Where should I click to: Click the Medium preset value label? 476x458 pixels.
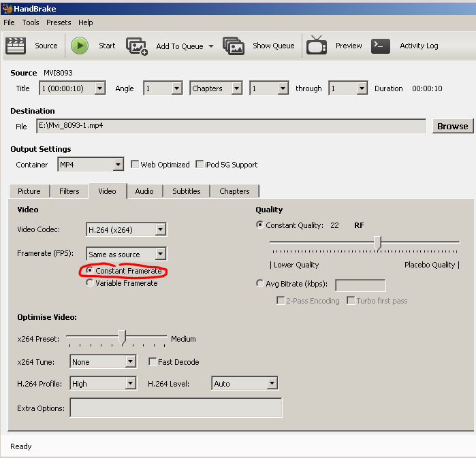pos(183,339)
